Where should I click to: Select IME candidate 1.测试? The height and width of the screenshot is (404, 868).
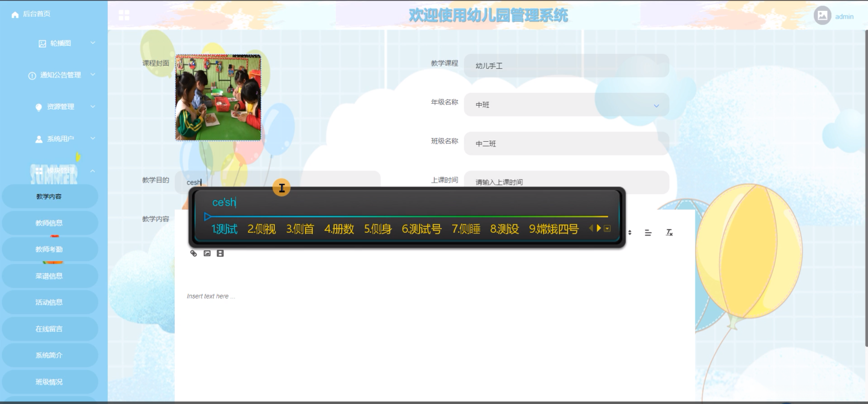point(224,229)
